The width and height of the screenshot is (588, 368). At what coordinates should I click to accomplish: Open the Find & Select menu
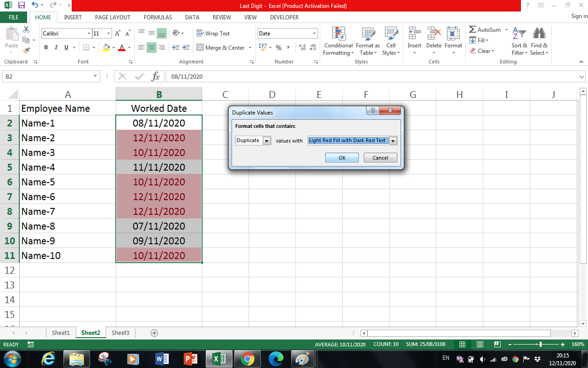(539, 41)
